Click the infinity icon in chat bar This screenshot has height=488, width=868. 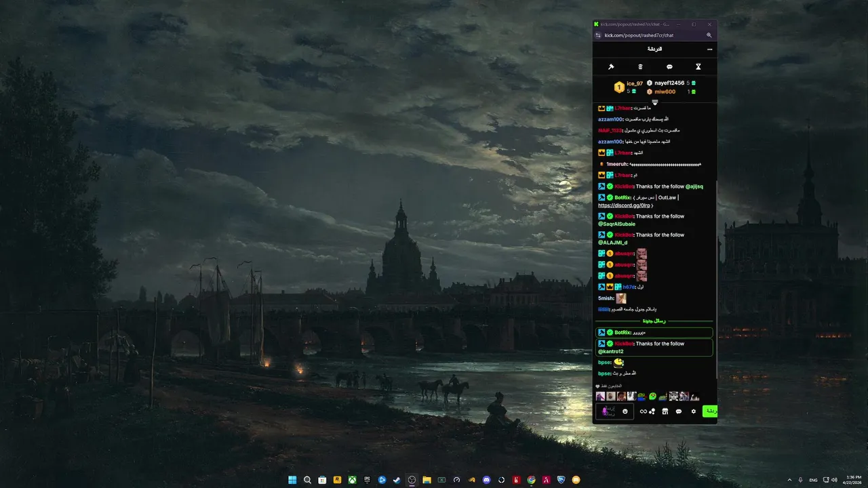[x=643, y=411]
